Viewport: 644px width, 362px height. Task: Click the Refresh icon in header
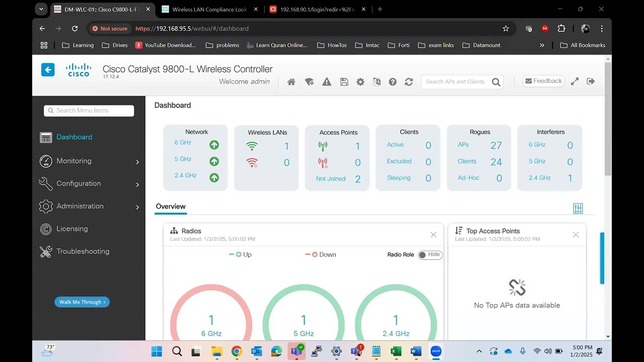click(x=409, y=82)
